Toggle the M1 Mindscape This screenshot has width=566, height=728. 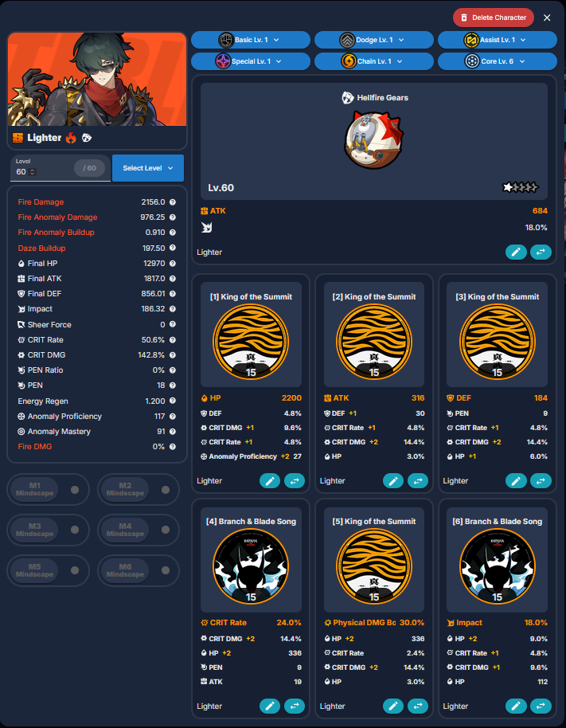(48, 489)
